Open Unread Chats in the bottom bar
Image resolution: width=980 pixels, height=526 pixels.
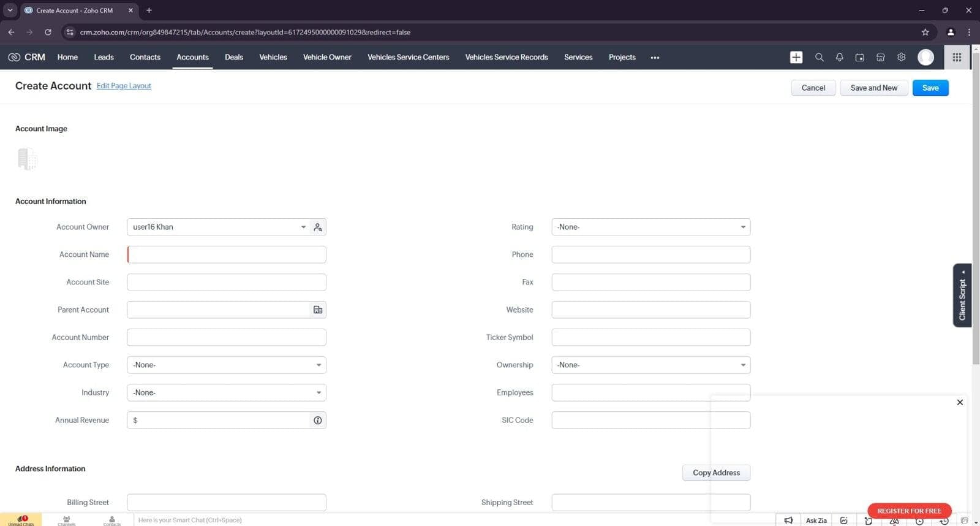[x=21, y=520]
